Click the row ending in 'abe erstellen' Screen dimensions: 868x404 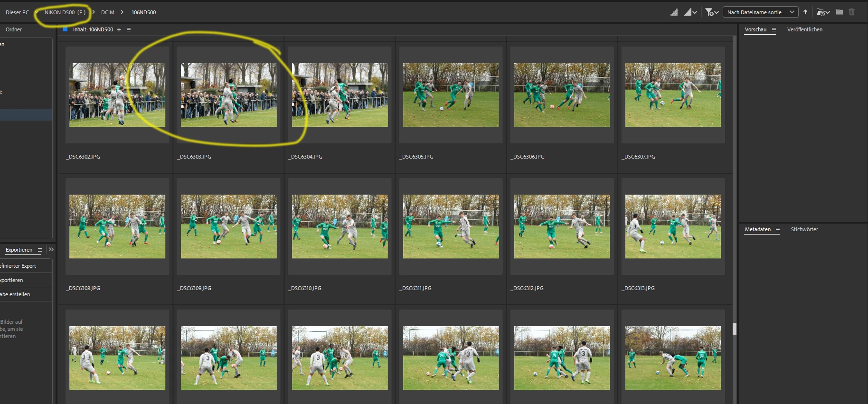(26, 294)
